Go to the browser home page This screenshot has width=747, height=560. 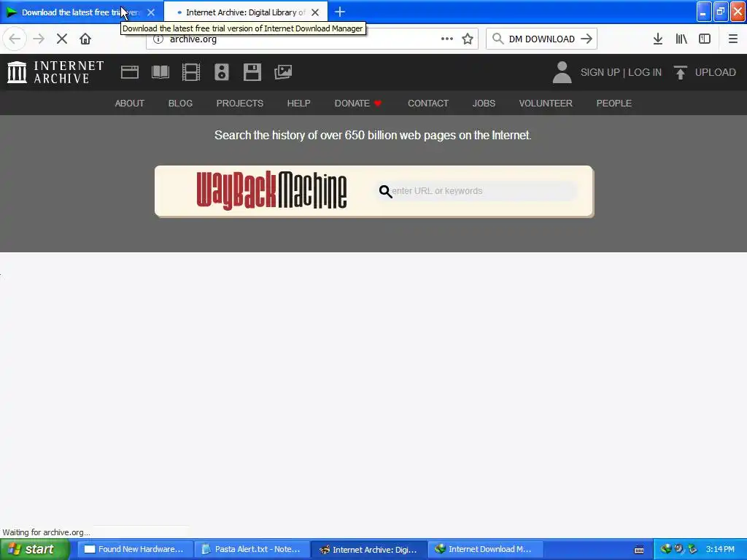pos(85,39)
